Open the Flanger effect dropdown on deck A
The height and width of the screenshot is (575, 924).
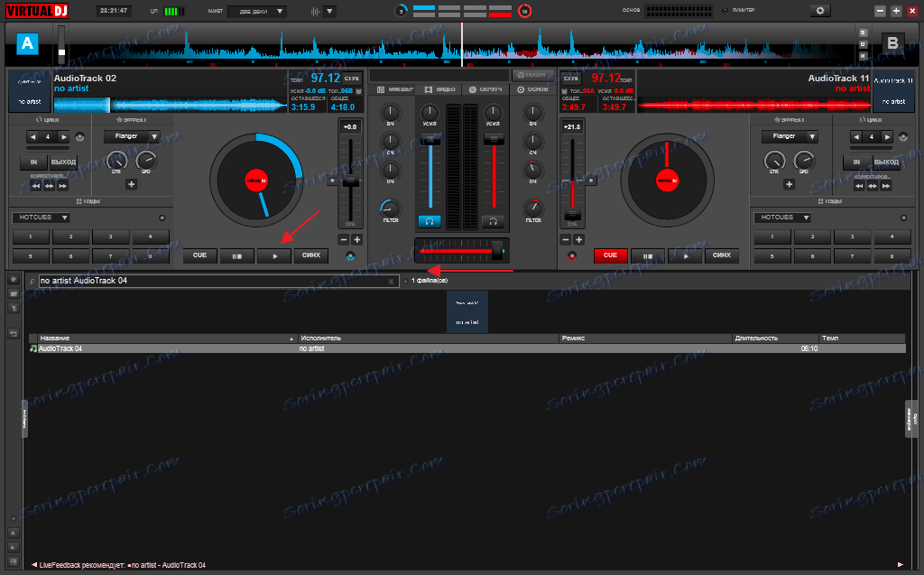[x=132, y=136]
